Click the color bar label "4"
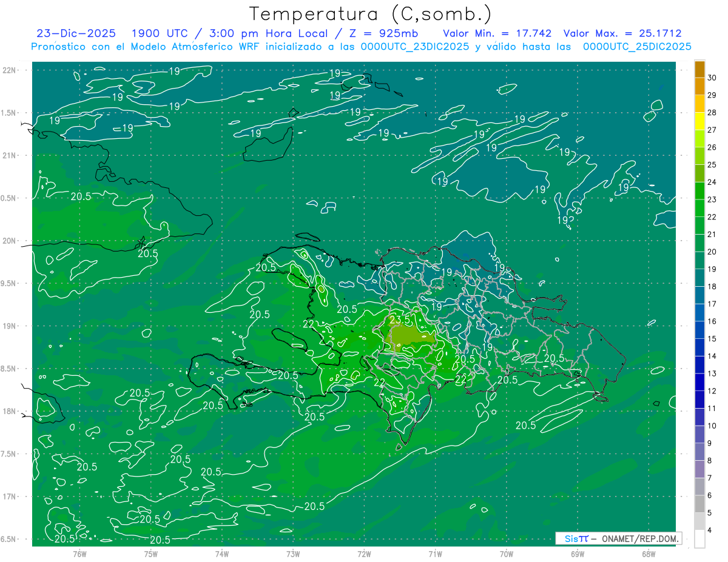The height and width of the screenshot is (562, 728). click(710, 530)
